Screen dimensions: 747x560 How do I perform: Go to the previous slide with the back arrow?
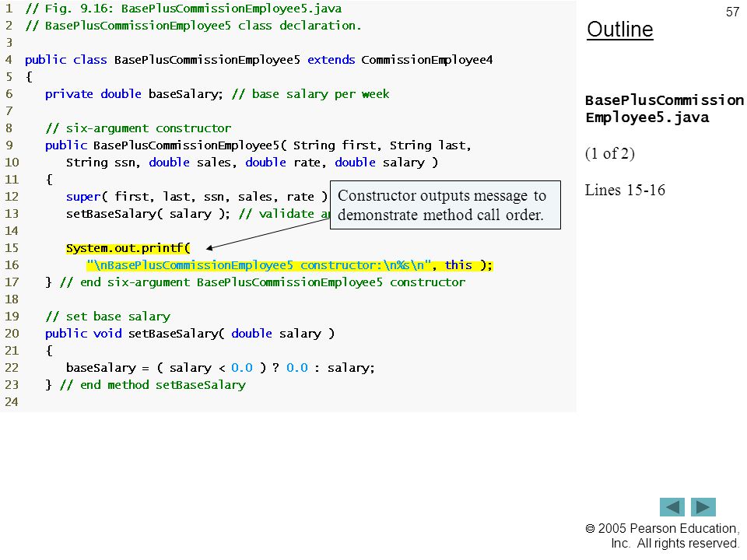tap(672, 506)
